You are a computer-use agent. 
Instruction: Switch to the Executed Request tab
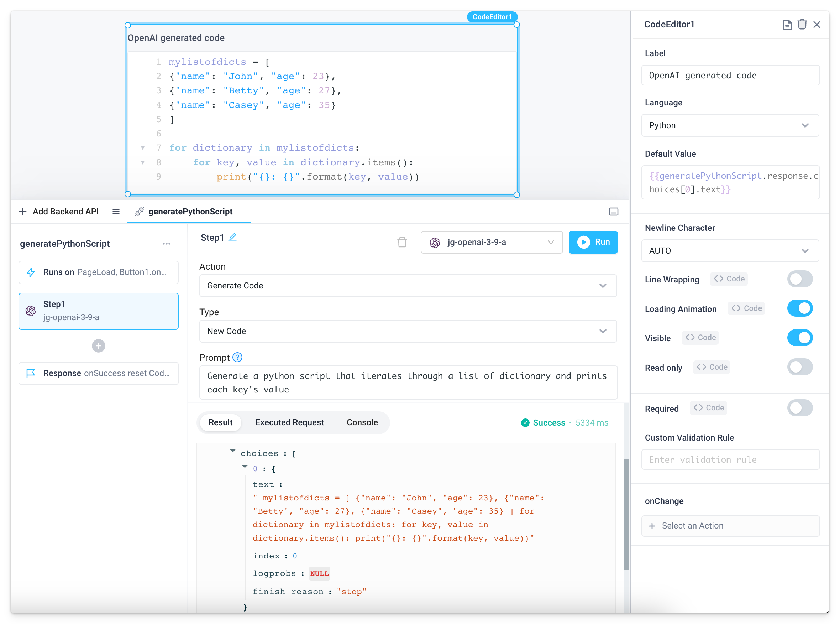coord(289,422)
